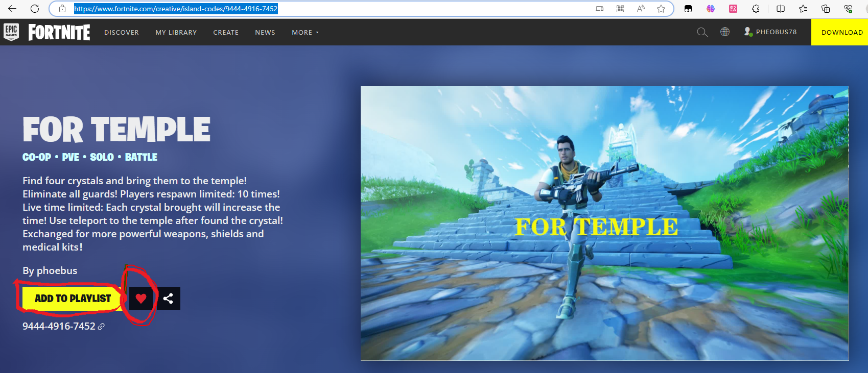
Task: Open the PHEOBUS78 account menu
Action: tap(770, 32)
